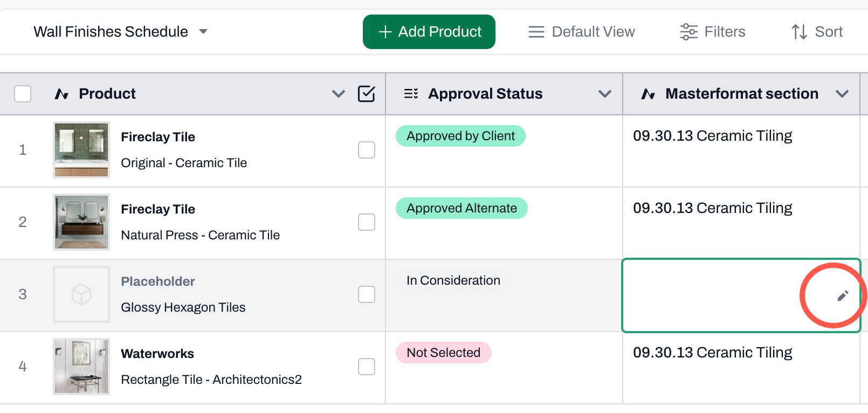
Task: Click the pencil edit icon in row 3
Action: pos(843,295)
